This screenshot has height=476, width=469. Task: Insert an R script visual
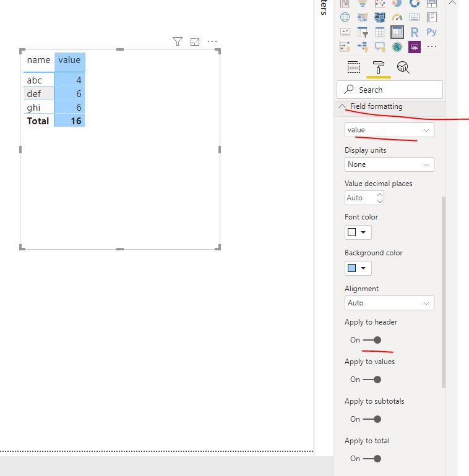click(415, 32)
